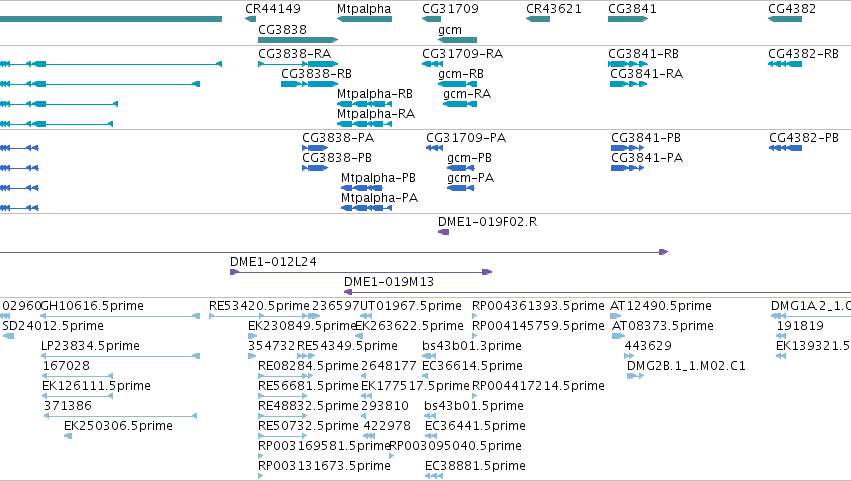Click the Mtpalpha gene label

pyautogui.click(x=364, y=9)
